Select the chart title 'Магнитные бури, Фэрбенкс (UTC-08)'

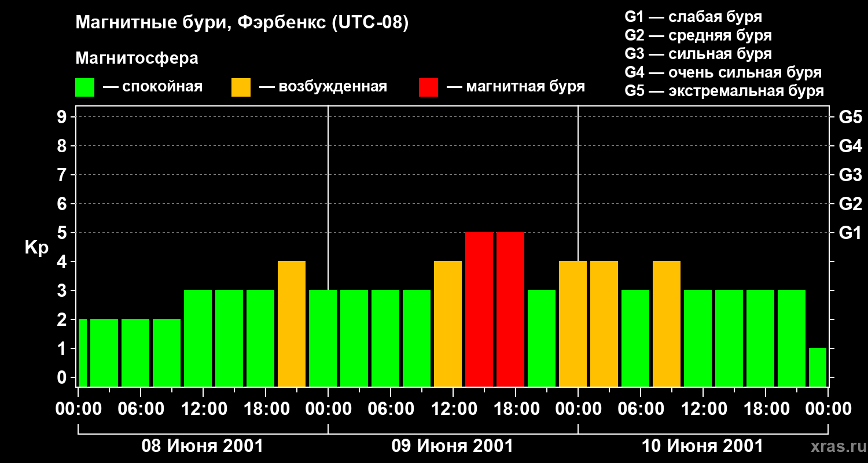(242, 23)
